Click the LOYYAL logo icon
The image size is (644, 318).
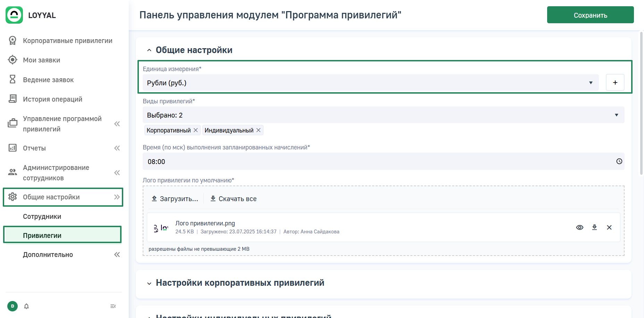[x=14, y=15]
